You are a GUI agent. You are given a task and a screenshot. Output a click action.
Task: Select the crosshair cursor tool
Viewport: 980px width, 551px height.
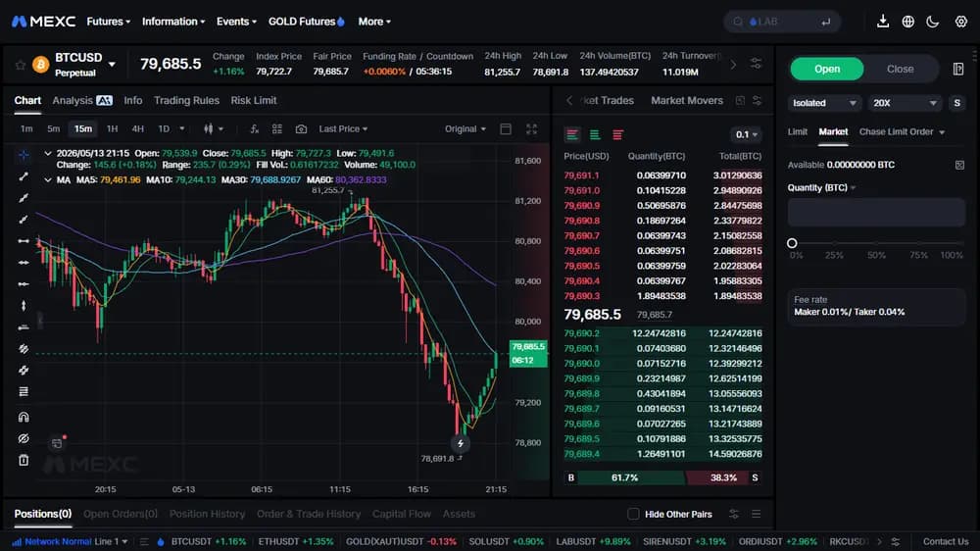pyautogui.click(x=24, y=155)
